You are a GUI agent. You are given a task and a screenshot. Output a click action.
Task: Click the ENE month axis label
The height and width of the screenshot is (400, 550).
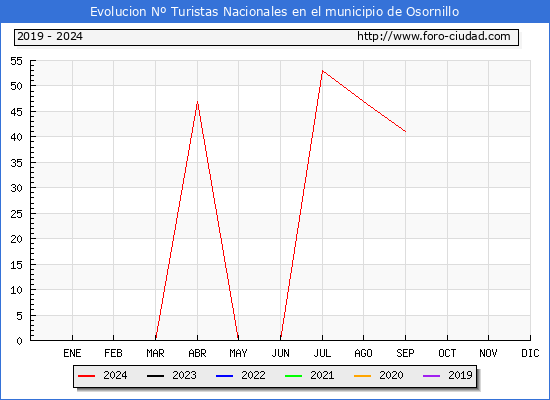pos(72,353)
